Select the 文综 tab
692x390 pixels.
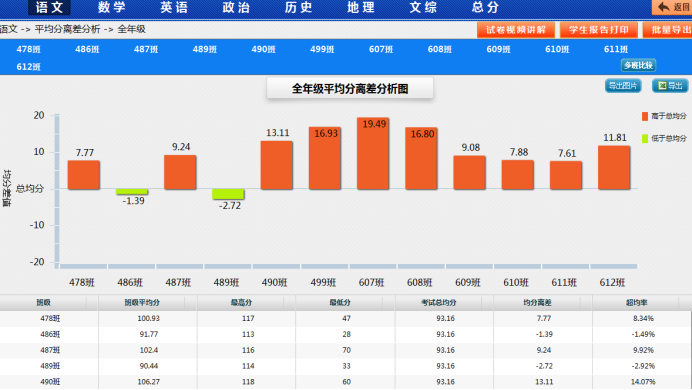(x=423, y=8)
